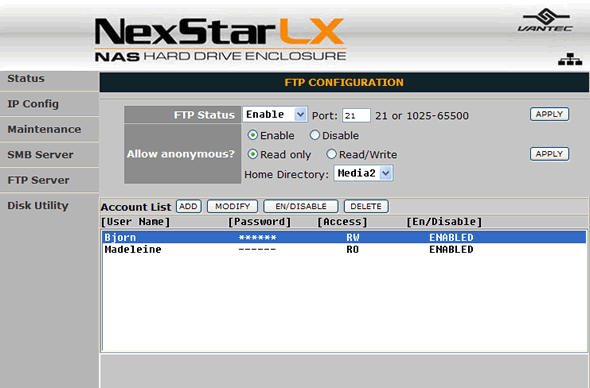Click ADD to create a new account

point(189,206)
